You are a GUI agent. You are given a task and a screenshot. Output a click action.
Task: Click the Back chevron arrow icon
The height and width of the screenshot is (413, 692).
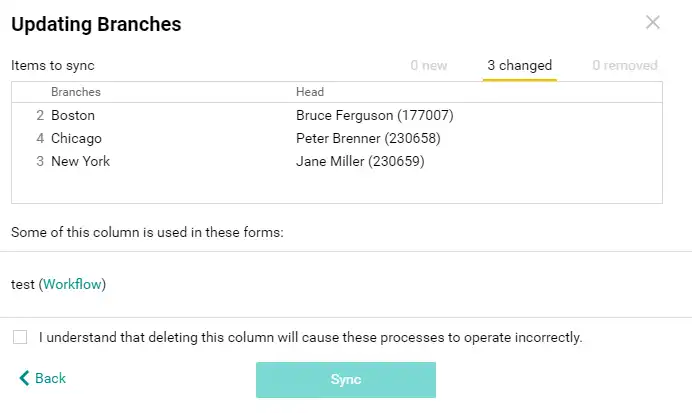tap(24, 378)
